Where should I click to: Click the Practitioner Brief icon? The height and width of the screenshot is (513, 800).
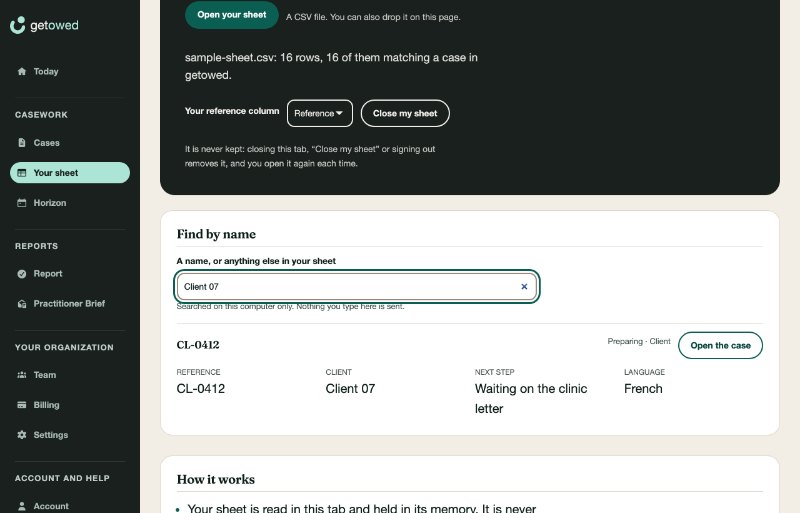21,304
